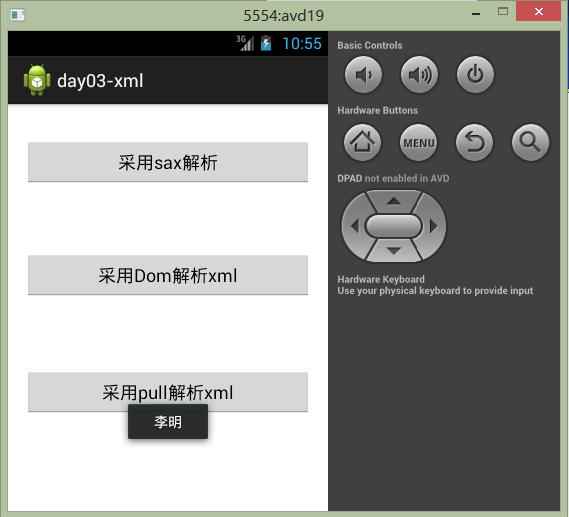Click the DPAD center button
The width and height of the screenshot is (569, 517).
(394, 226)
